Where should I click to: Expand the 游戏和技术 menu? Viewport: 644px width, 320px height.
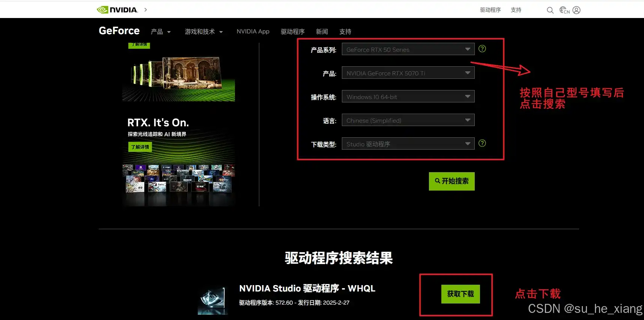click(204, 32)
